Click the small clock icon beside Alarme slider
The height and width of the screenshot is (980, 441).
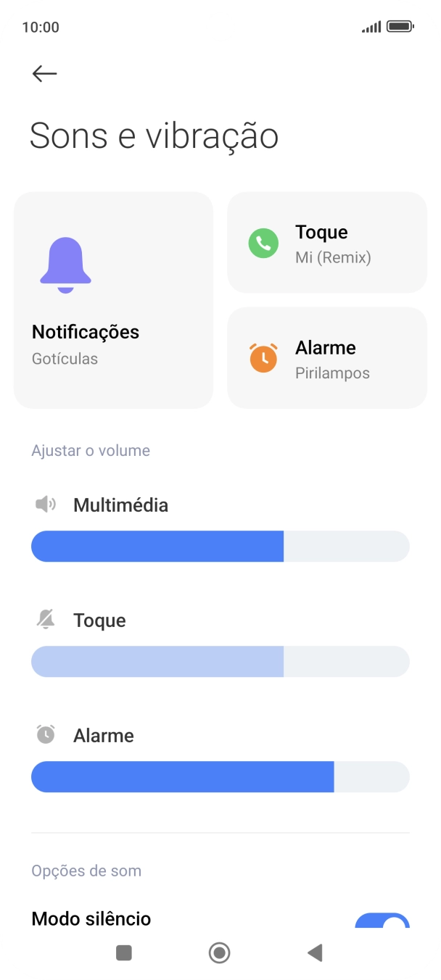tap(45, 734)
